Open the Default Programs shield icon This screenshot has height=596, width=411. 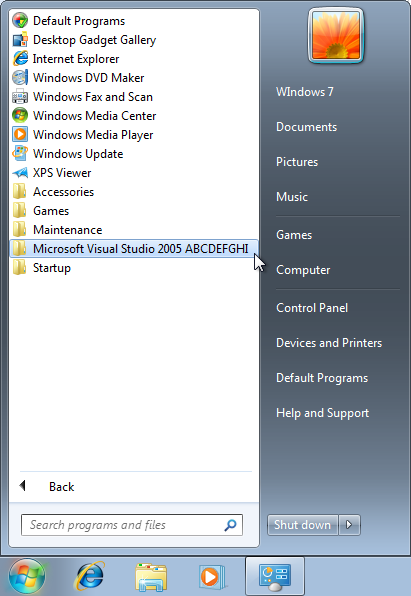(20, 21)
